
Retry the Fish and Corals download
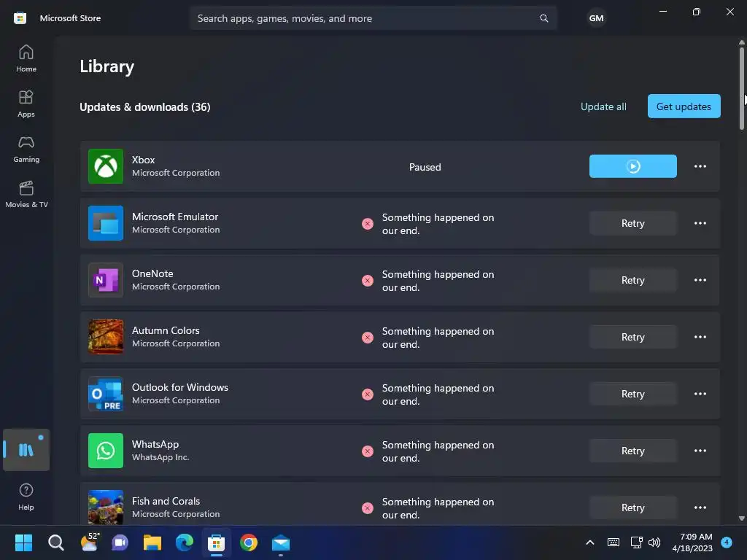pyautogui.click(x=632, y=507)
